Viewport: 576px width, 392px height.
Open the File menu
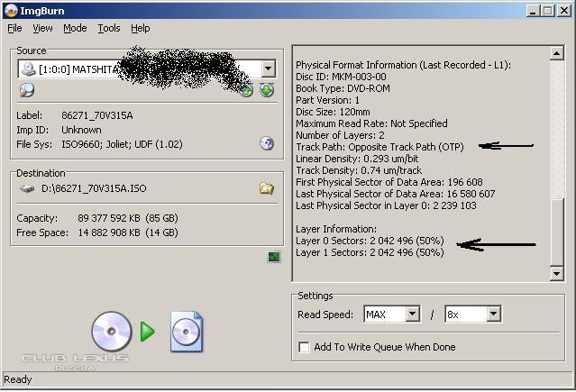click(x=14, y=28)
